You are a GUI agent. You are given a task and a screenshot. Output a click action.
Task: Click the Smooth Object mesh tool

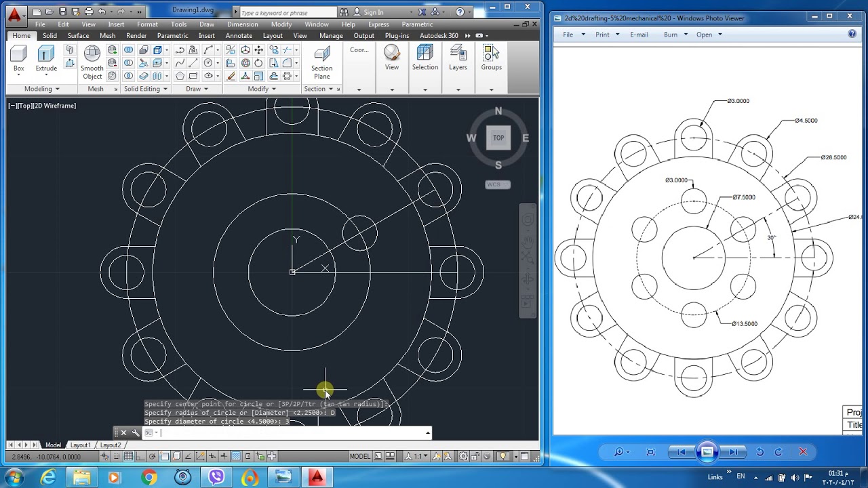click(x=92, y=62)
